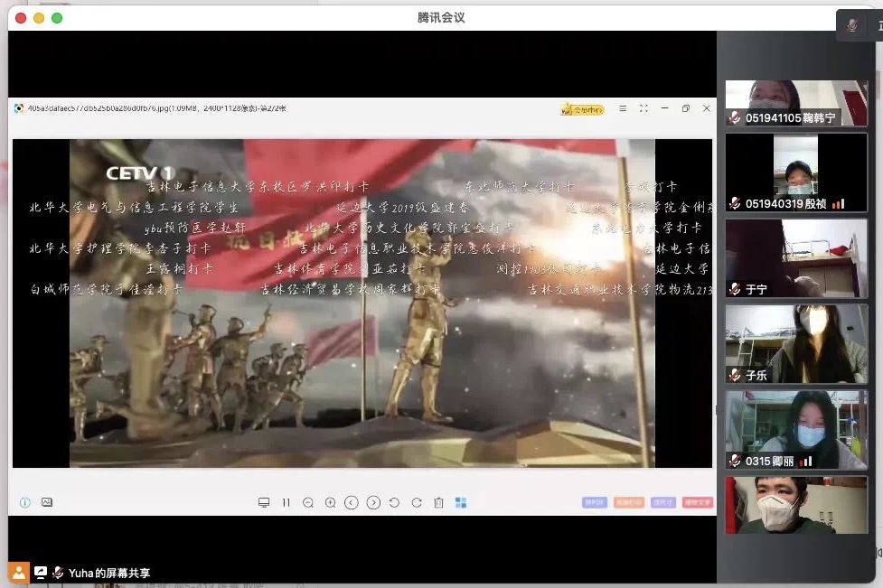
Task: Start slideshow with monitor icon
Action: (x=264, y=502)
